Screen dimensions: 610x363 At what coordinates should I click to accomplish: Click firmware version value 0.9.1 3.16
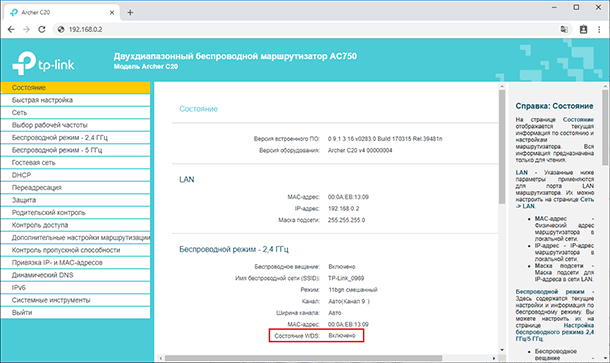point(385,139)
